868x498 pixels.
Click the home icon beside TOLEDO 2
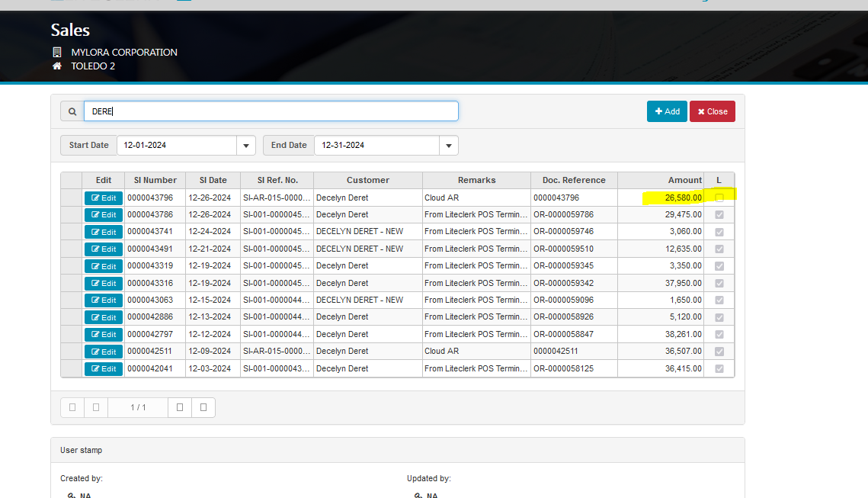tap(56, 66)
